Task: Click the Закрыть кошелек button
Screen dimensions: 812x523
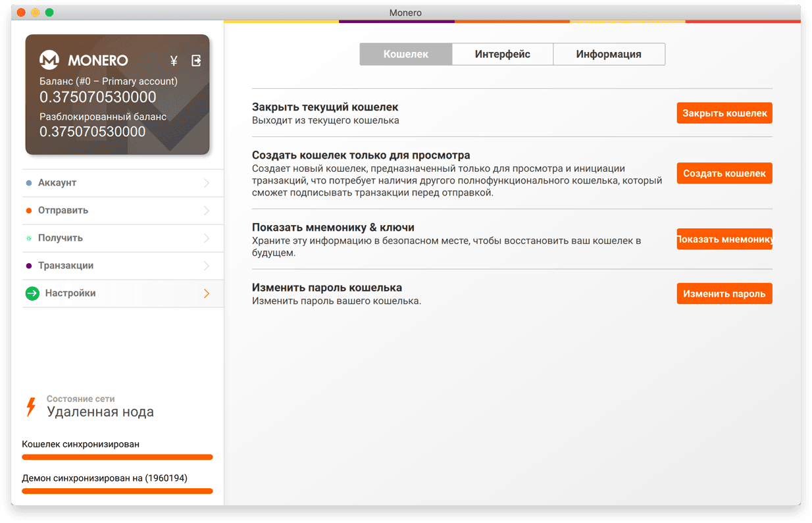Action: [x=724, y=113]
